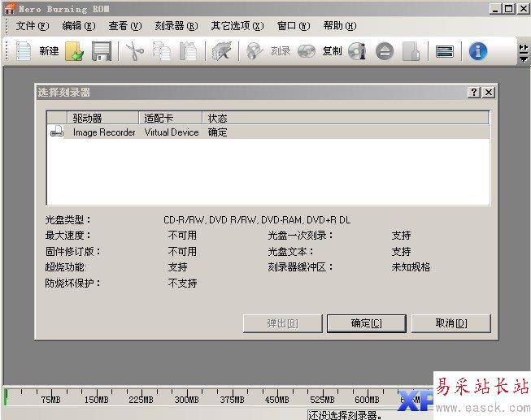Click the 刻录 burn label
The height and width of the screenshot is (420, 531).
point(281,51)
